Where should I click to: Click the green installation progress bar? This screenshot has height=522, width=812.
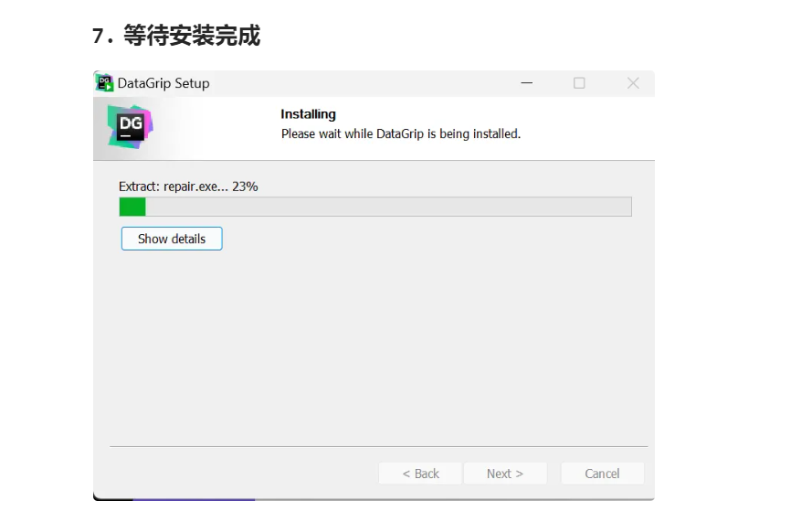coord(375,207)
